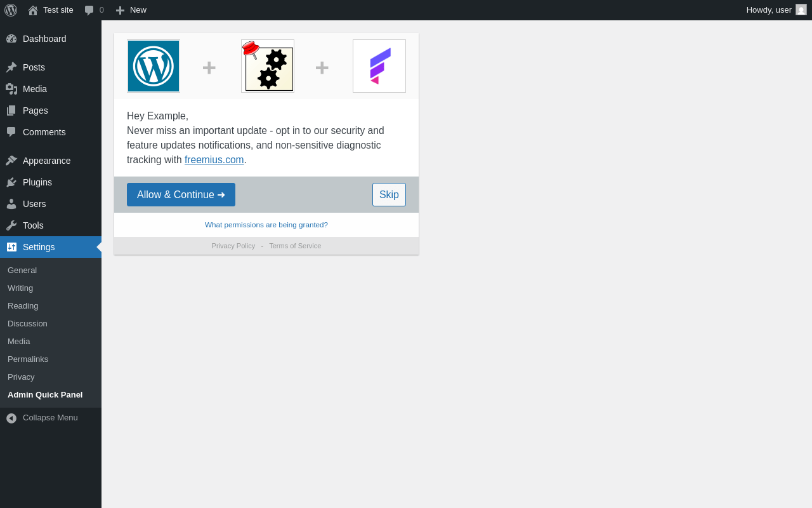Image resolution: width=812 pixels, height=508 pixels.
Task: Click the Appearance paintbrush icon
Action: pyautogui.click(x=11, y=161)
